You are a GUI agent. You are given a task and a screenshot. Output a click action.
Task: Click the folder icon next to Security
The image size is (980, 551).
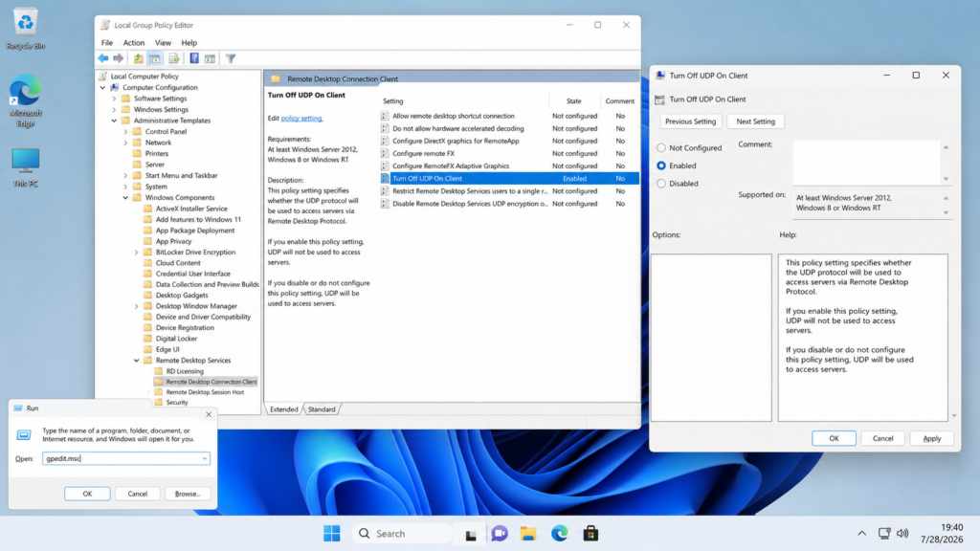159,403
